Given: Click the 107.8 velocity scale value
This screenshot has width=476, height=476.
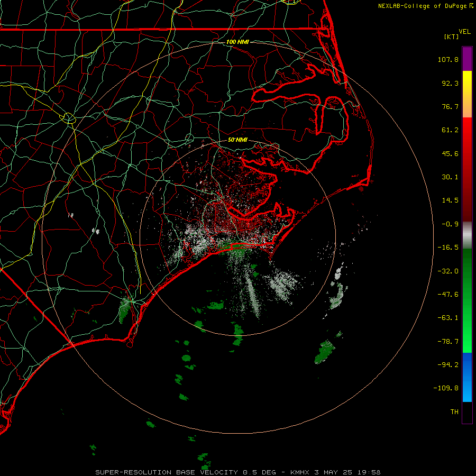Looking at the screenshot, I should [448, 59].
